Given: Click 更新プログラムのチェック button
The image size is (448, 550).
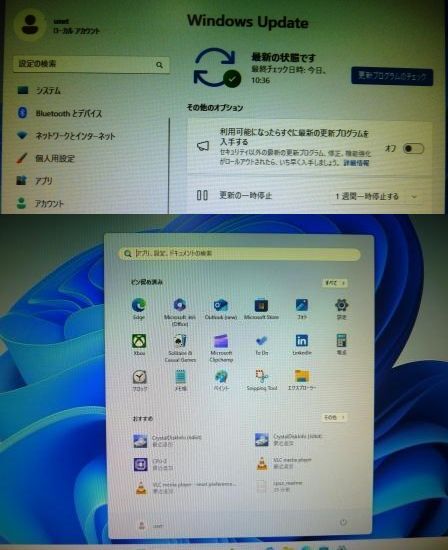Looking at the screenshot, I should tap(392, 76).
